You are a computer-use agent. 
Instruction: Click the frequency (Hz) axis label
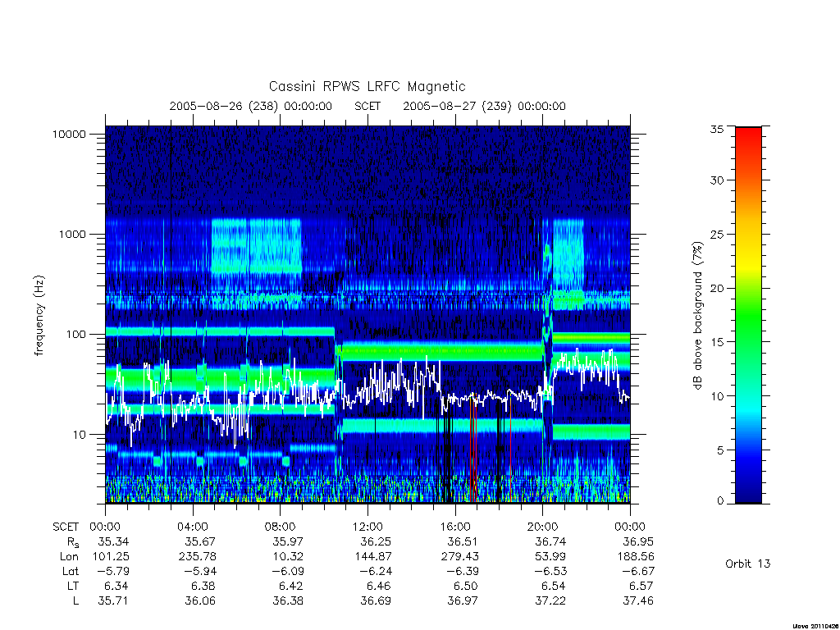[x=39, y=315]
